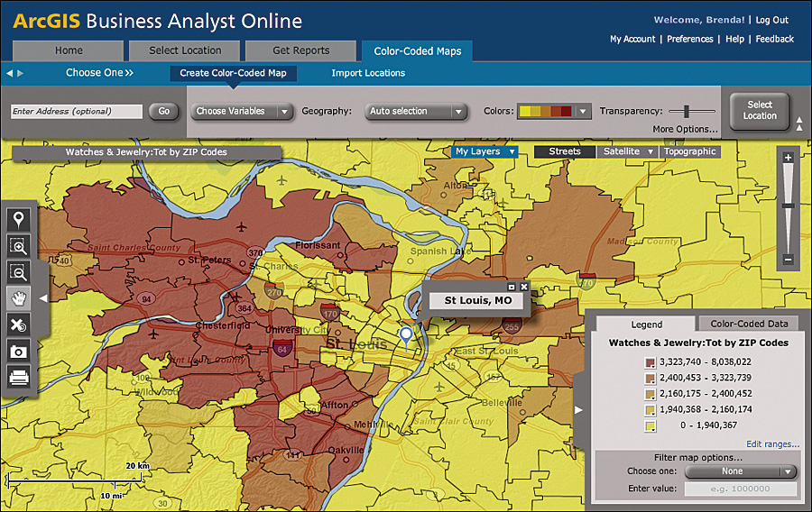
Task: Select the pan hand tool
Action: tap(19, 298)
